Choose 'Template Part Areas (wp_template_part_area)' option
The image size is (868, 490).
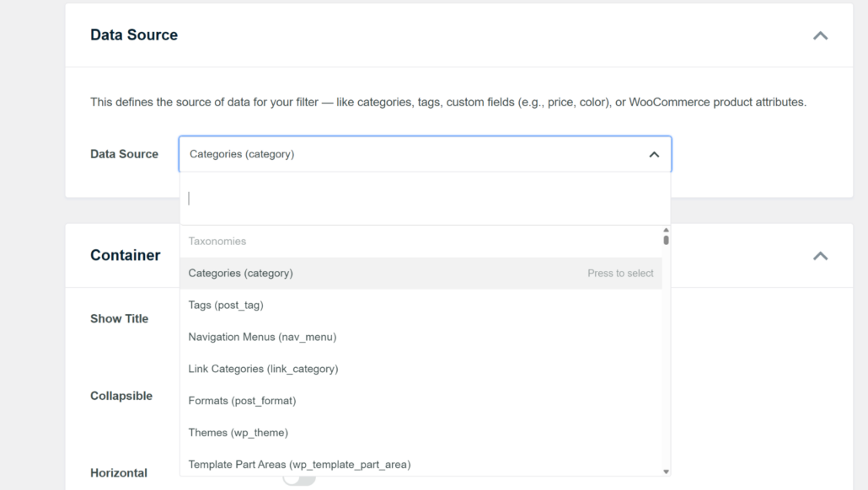[x=299, y=464]
